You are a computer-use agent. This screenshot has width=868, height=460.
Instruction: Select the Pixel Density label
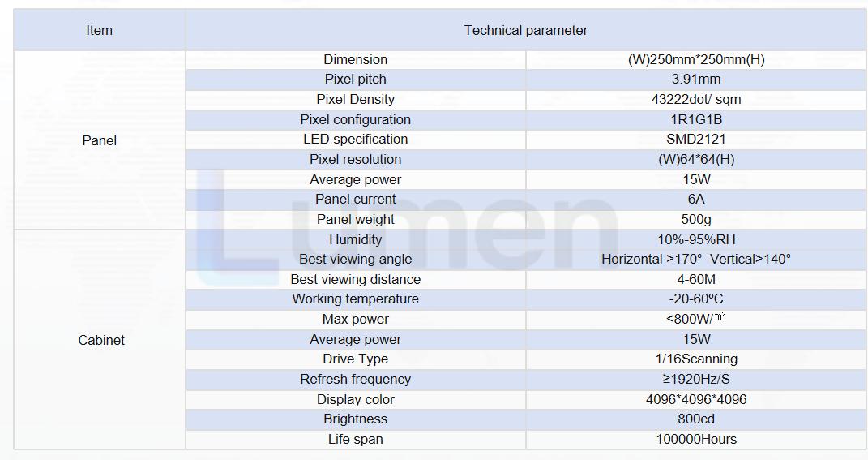[356, 99]
